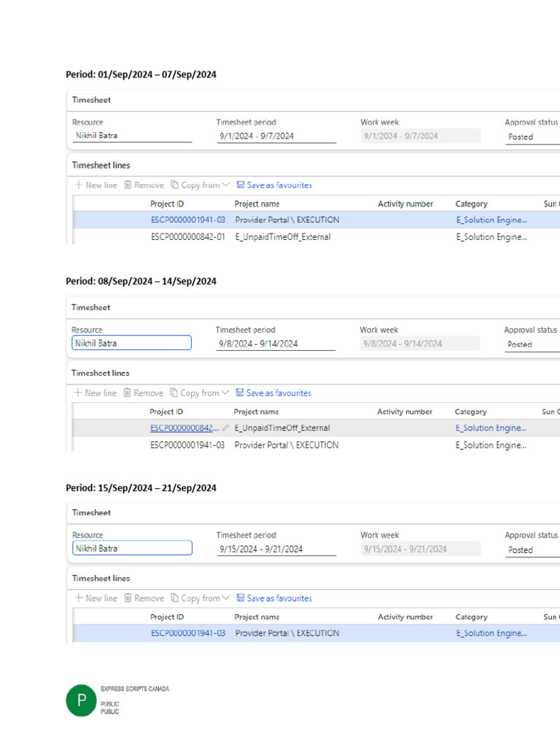The height and width of the screenshot is (747, 560).
Task: Add New line in 9/15/2024 timesheet
Action: click(96, 598)
